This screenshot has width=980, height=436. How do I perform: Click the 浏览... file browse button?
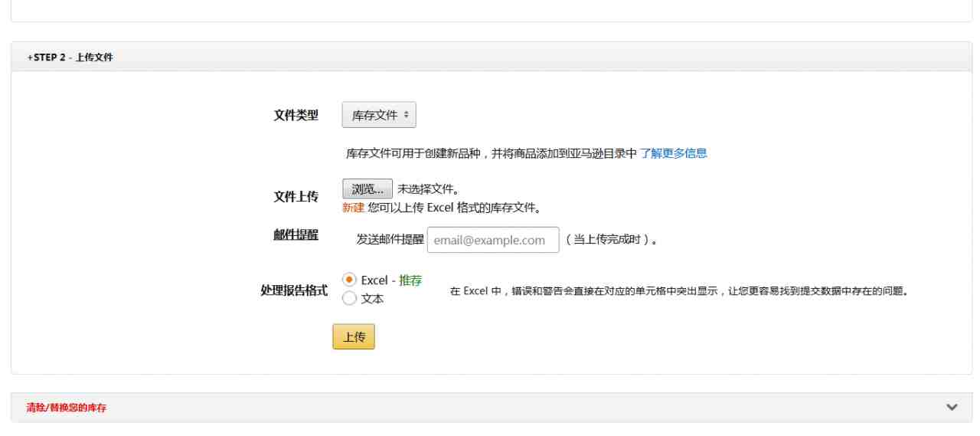point(367,188)
